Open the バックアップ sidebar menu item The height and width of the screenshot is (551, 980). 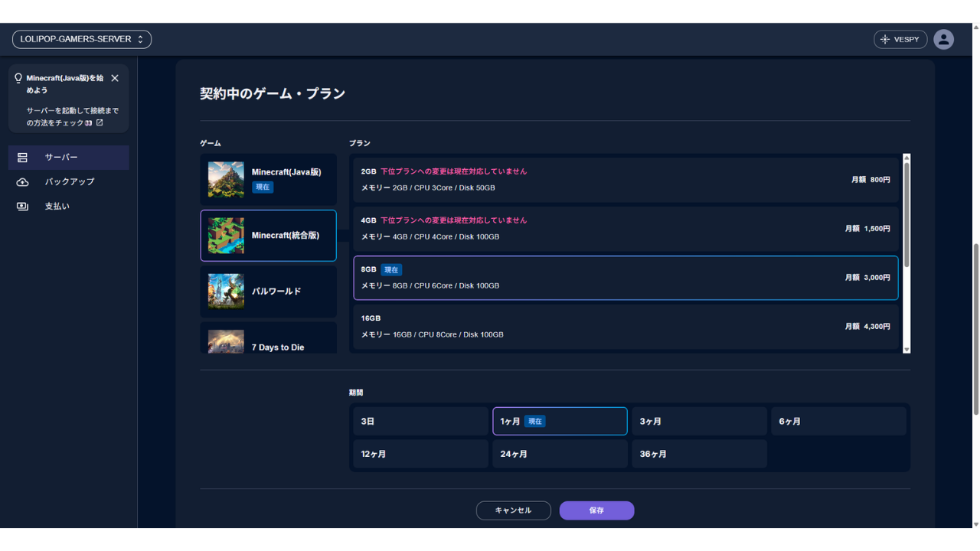click(69, 181)
